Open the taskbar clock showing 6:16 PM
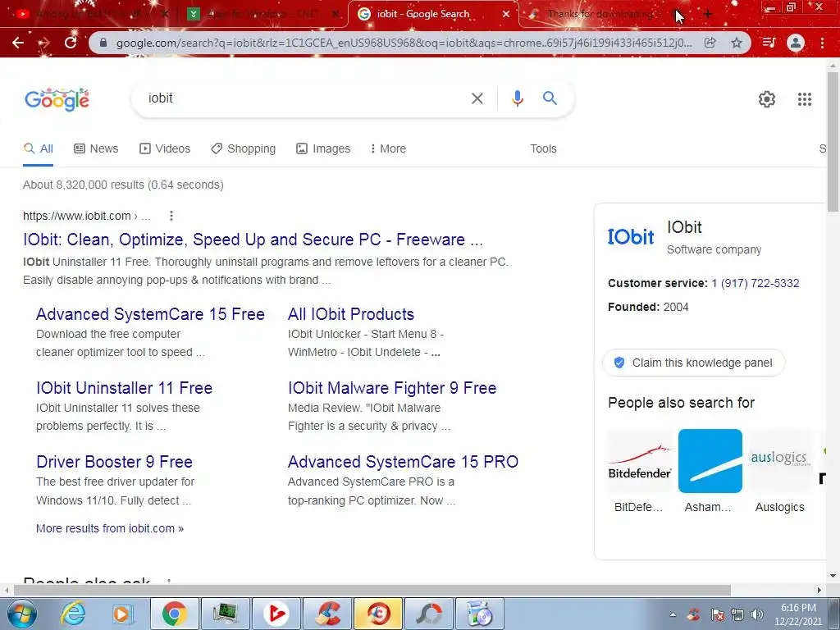 click(x=798, y=614)
